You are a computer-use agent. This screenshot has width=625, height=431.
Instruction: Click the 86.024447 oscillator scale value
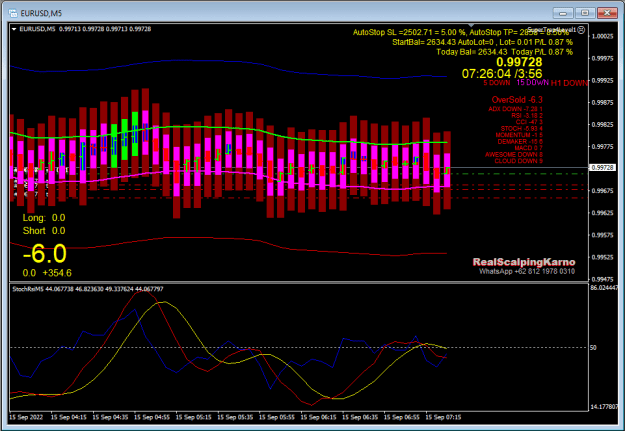point(604,287)
